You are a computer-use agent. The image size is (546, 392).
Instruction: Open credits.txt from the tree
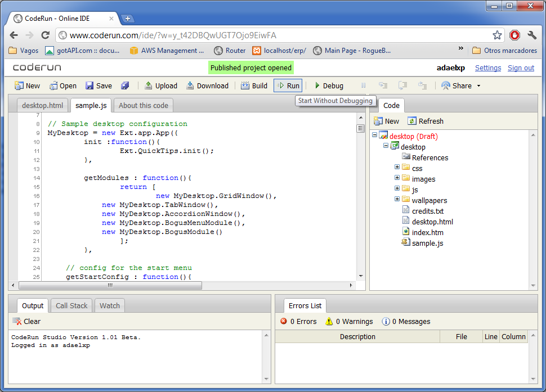[x=427, y=211]
